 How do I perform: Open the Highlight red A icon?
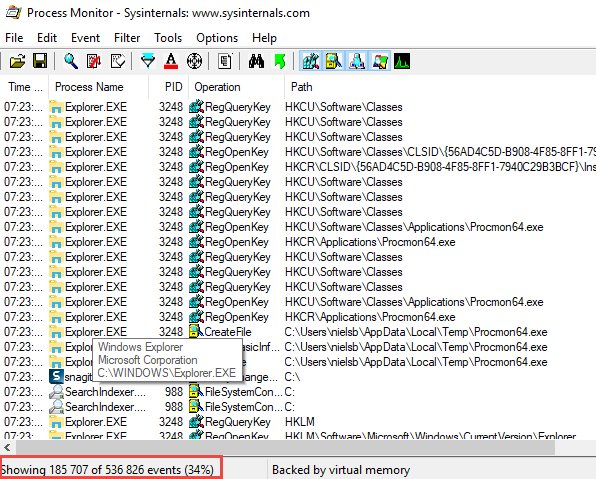click(x=171, y=61)
